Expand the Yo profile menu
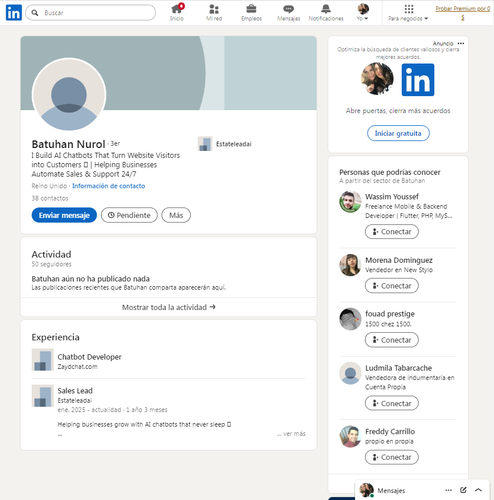Image resolution: width=494 pixels, height=500 pixels. (x=363, y=12)
